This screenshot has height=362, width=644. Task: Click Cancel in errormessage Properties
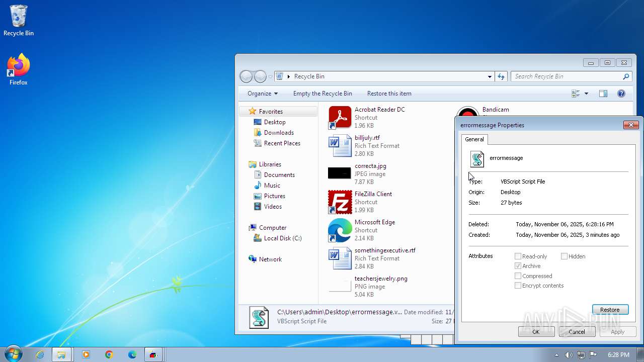pyautogui.click(x=577, y=332)
